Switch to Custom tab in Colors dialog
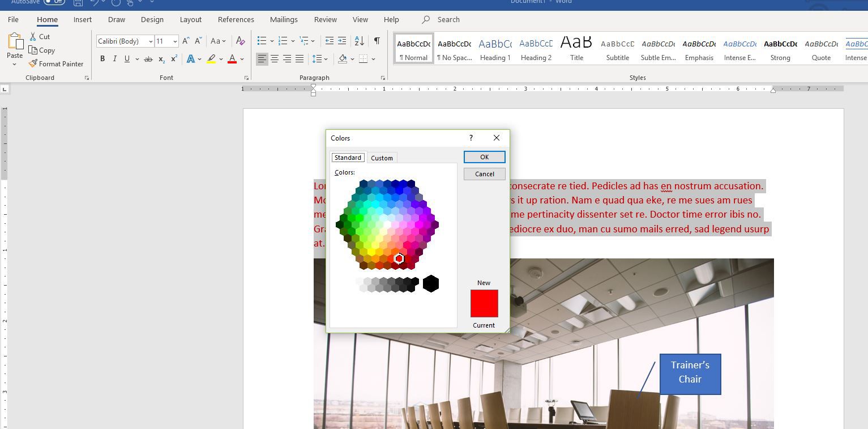This screenshot has height=429, width=868. click(x=382, y=158)
